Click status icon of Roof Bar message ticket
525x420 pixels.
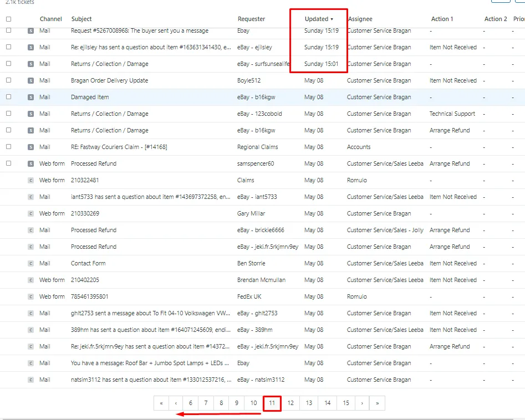(30, 363)
